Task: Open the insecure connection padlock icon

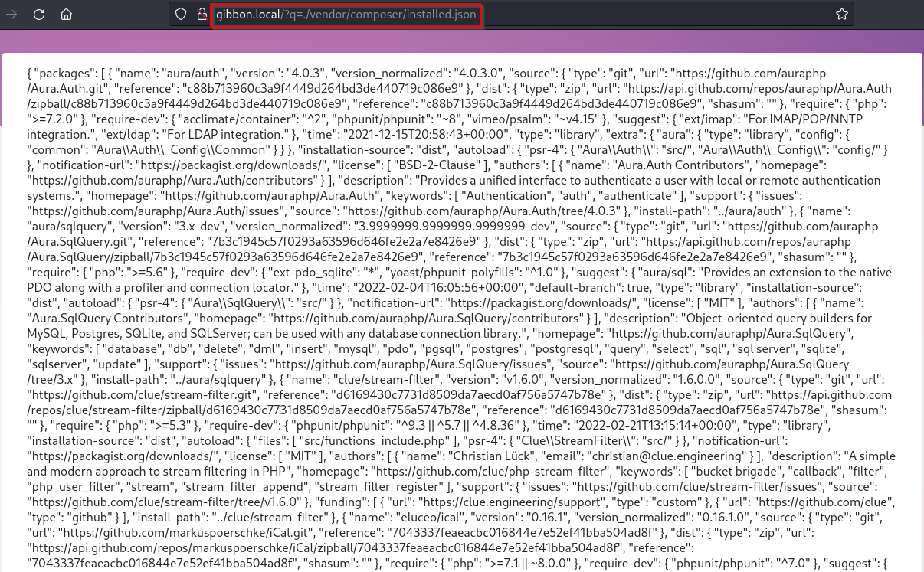Action: [202, 14]
